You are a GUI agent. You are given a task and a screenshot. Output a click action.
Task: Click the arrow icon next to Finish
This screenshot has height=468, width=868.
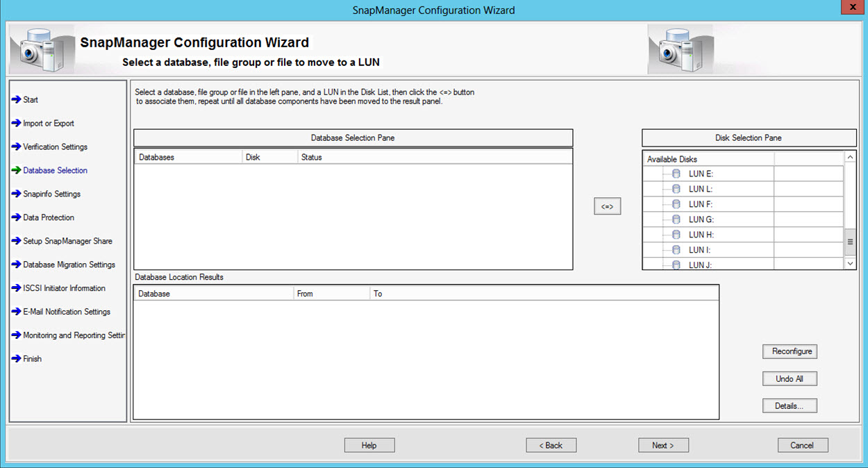click(16, 359)
